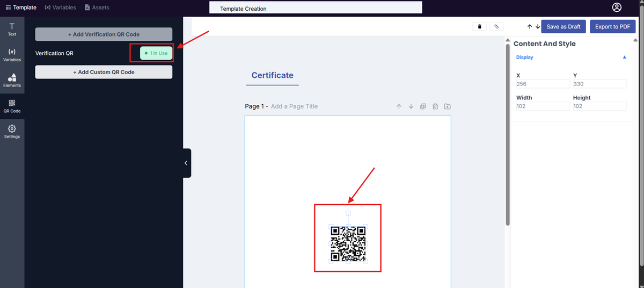Add a new page after Page 1
Image resolution: width=644 pixels, height=288 pixels.
(448, 106)
